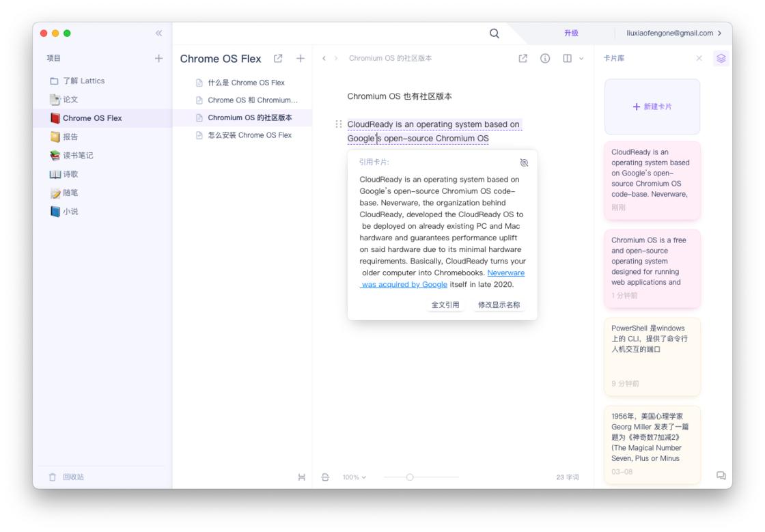This screenshot has height=532, width=765.
Task: Adjust the zoom slider handle
Action: tap(410, 477)
